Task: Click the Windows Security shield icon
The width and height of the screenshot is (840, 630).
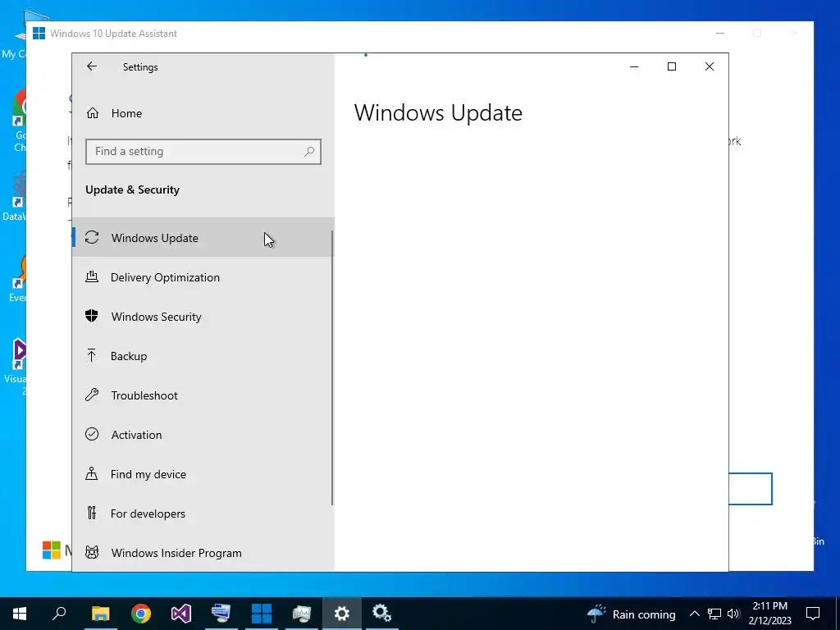Action: pos(92,316)
